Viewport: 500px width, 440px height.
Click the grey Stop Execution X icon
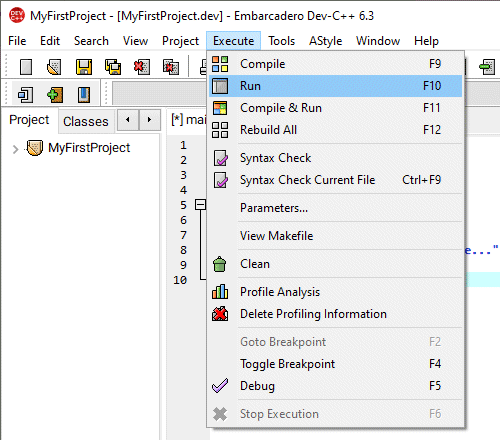click(x=220, y=414)
